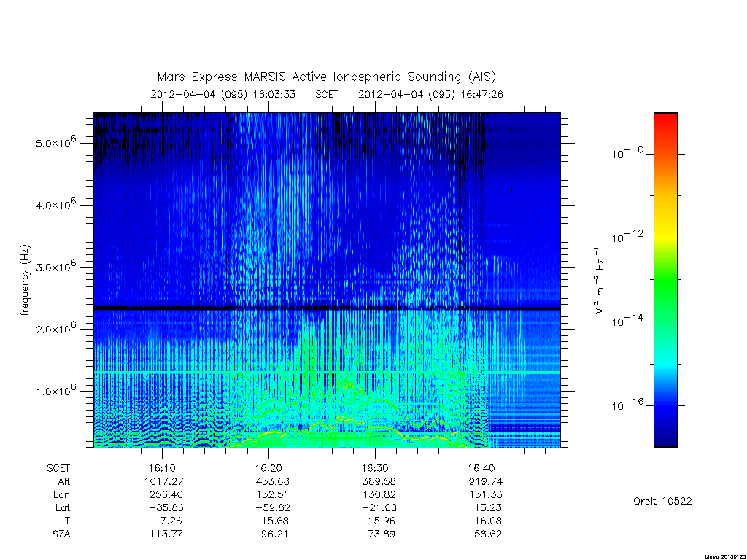Click the colorbar '10^-16' tick label
Viewport: 747px width, 560px height.
pyautogui.click(x=628, y=404)
